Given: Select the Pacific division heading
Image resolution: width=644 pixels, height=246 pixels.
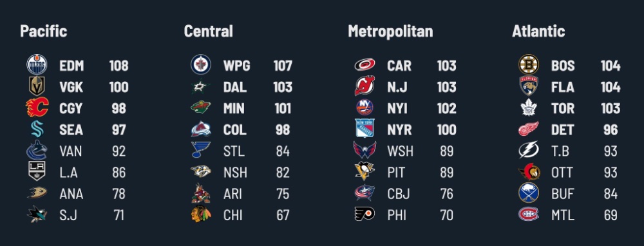Looking at the screenshot, I should (44, 31).
